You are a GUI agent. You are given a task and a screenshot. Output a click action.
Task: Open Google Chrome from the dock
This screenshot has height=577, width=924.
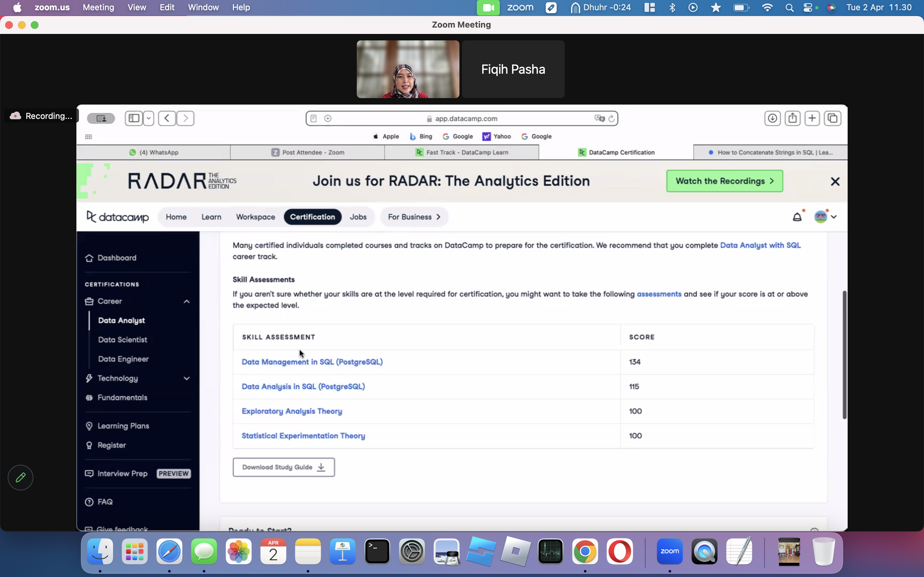pos(585,551)
